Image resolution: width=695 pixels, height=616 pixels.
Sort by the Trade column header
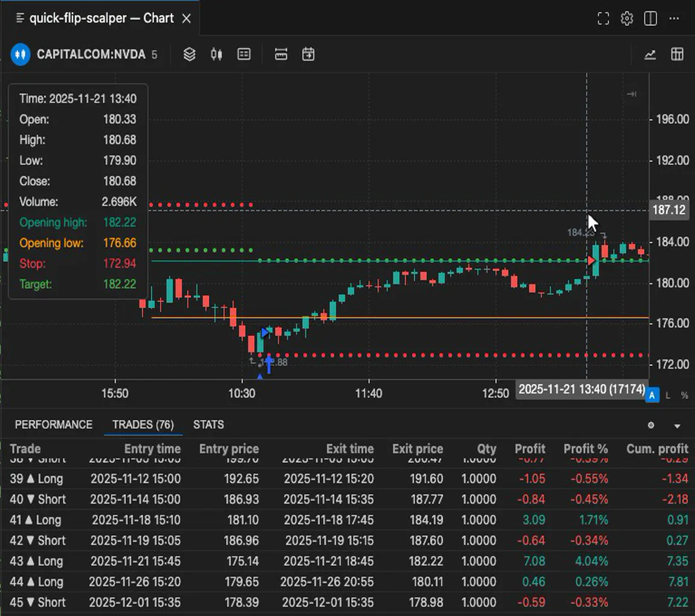(x=25, y=449)
